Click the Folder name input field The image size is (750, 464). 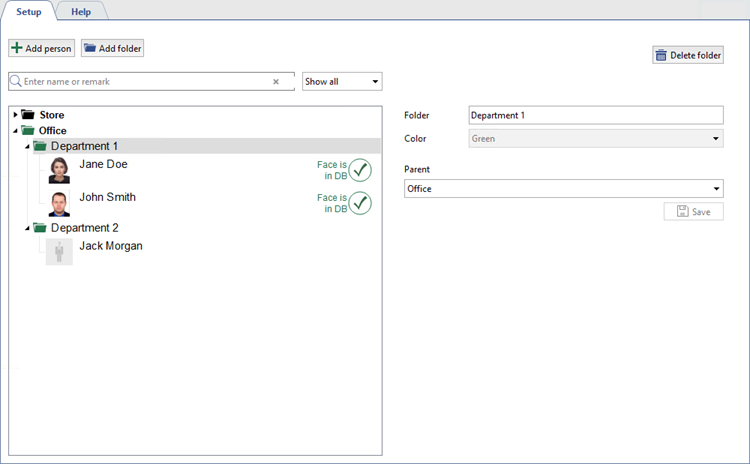click(595, 115)
